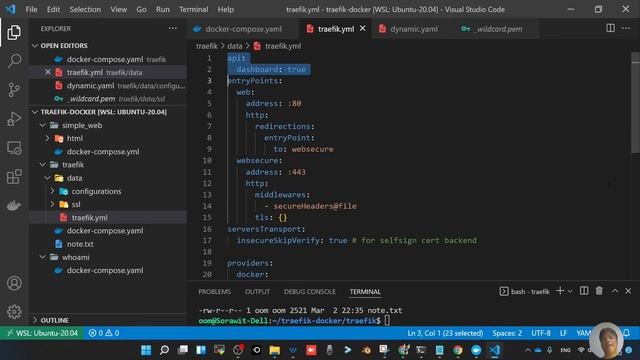Close traefik.yml in Open Editors list

(x=48, y=72)
